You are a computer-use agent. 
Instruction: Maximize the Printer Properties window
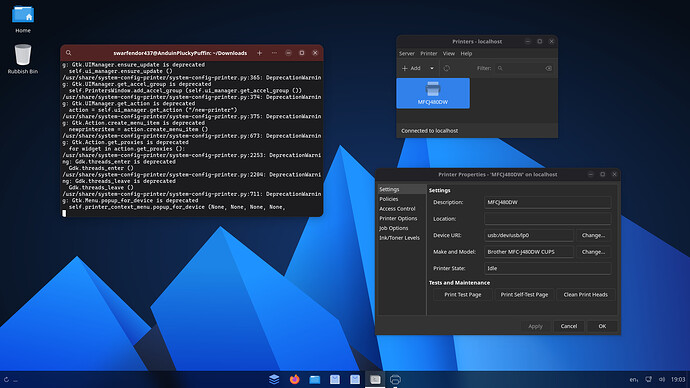[602, 174]
